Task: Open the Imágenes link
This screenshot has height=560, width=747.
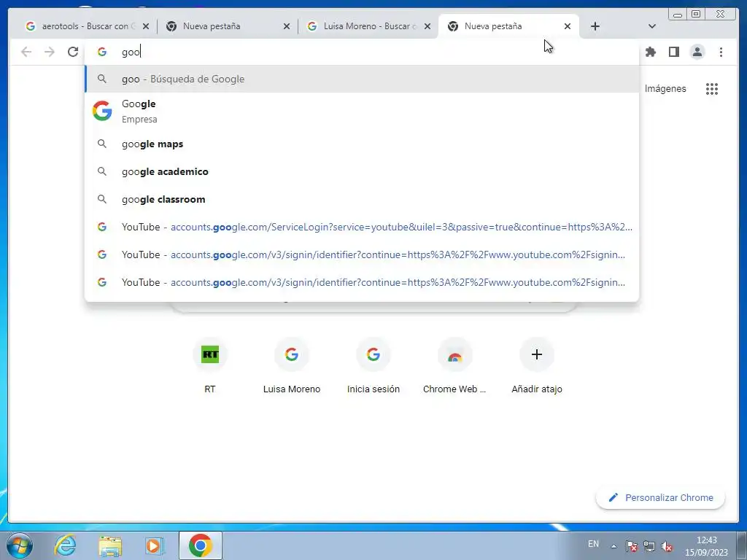Action: coord(665,88)
